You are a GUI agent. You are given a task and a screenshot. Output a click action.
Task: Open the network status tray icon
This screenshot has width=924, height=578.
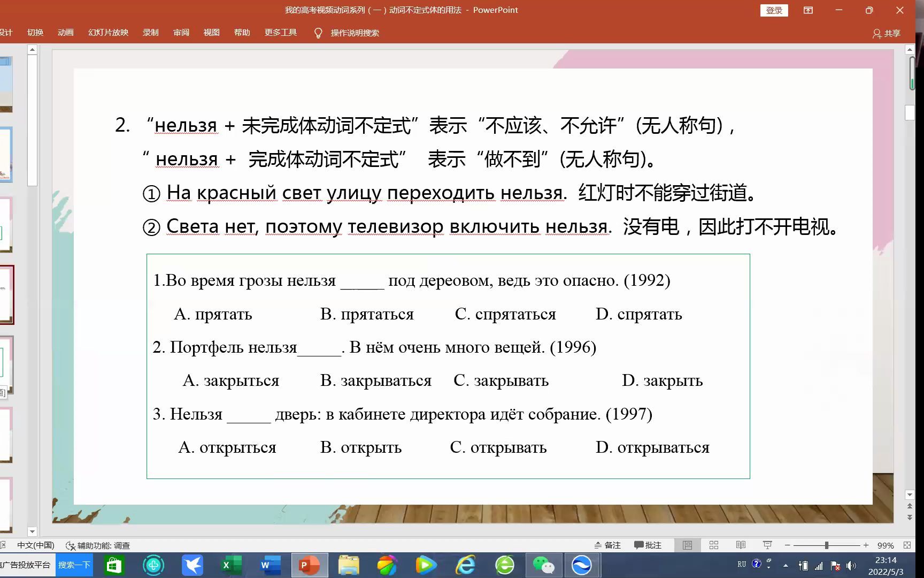819,565
